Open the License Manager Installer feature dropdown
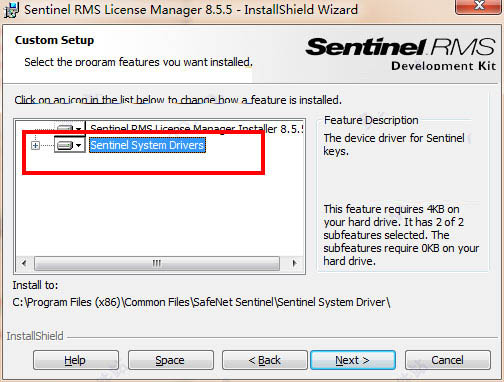The height and width of the screenshot is (382, 504). [x=69, y=128]
